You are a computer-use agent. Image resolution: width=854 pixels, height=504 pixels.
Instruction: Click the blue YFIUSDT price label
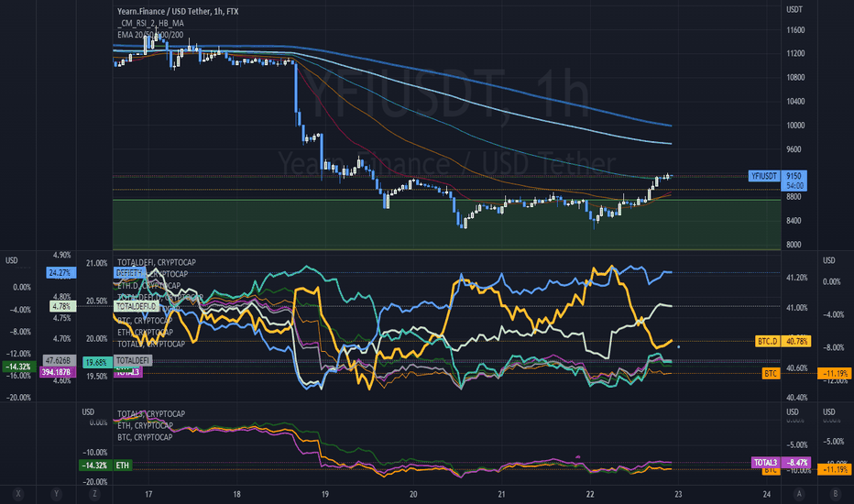(x=764, y=176)
